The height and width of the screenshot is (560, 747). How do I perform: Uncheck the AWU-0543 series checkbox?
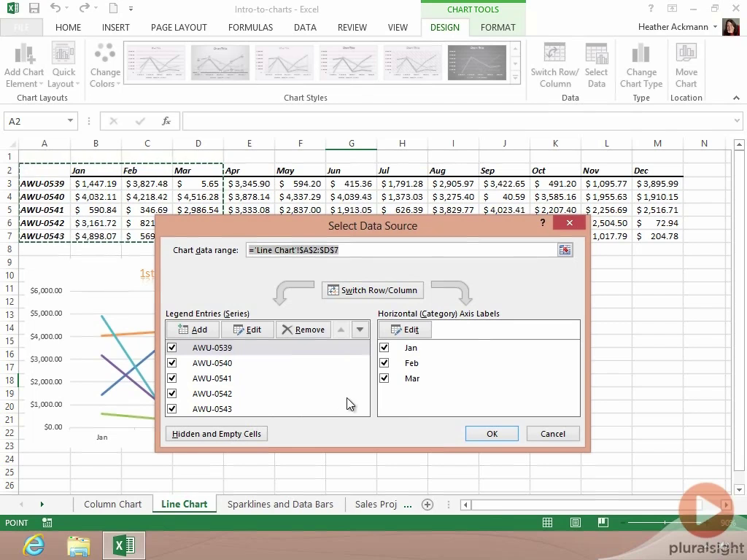(x=172, y=408)
